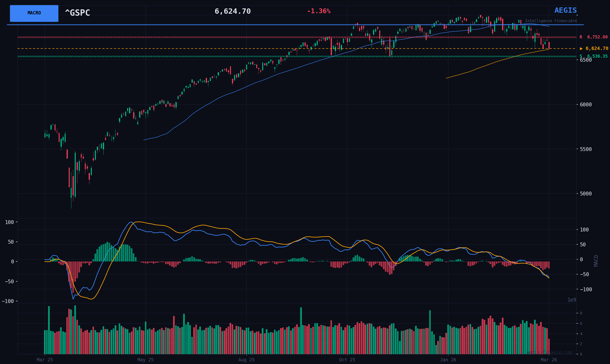Select the Oct 25 date label
The image size is (610, 364).
[x=347, y=360]
